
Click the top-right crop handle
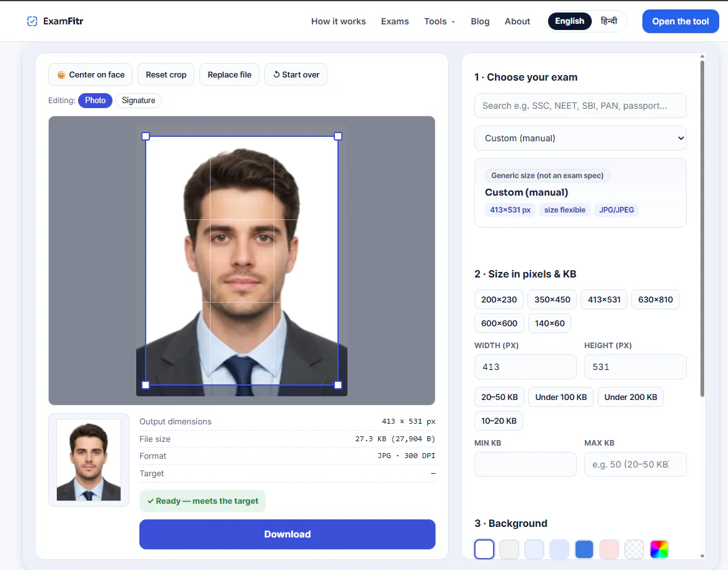[x=338, y=136]
